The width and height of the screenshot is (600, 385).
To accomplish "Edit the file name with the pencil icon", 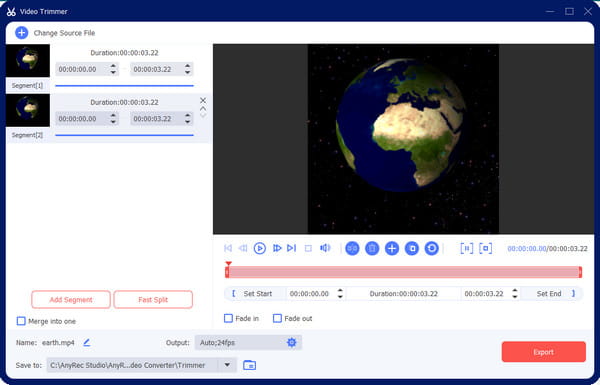I will click(x=87, y=343).
